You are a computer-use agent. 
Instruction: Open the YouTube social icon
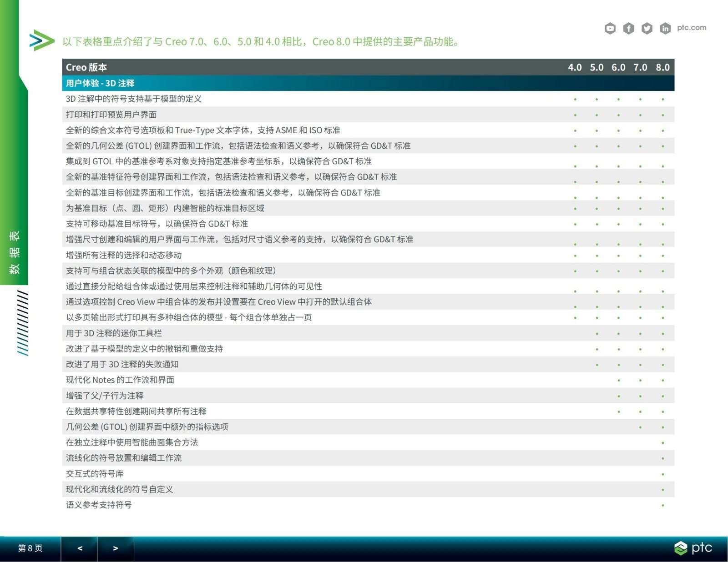click(610, 29)
